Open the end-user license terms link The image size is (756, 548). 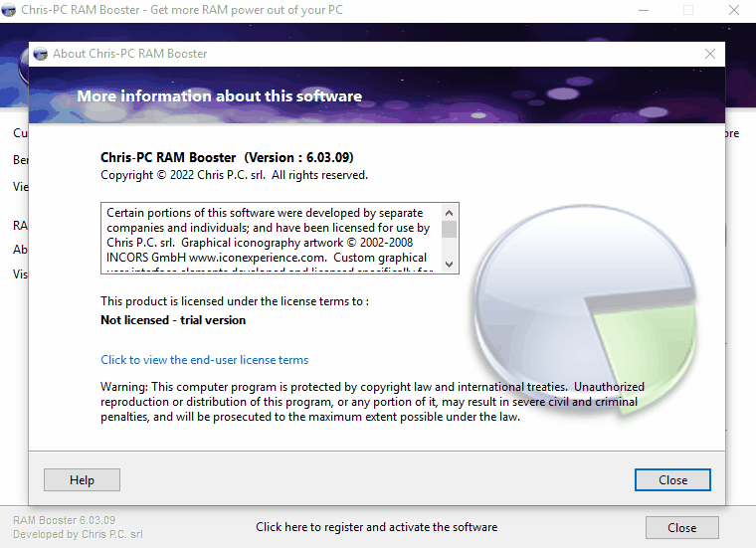click(205, 360)
